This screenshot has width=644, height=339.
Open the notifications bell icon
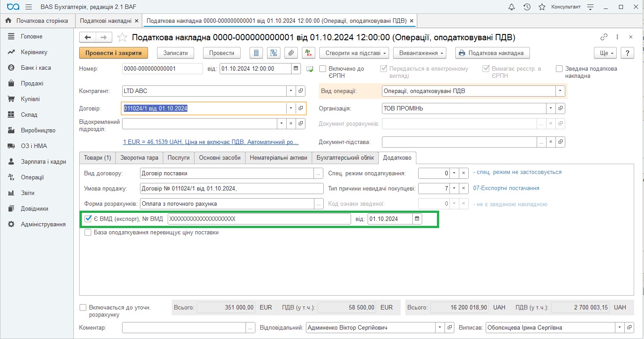(x=512, y=7)
